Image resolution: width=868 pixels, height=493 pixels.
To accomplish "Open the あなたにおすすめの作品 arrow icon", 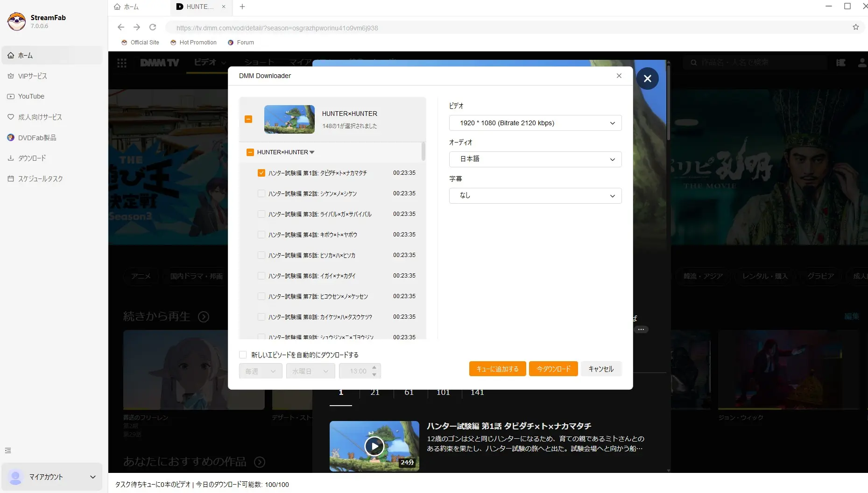I will click(x=260, y=462).
